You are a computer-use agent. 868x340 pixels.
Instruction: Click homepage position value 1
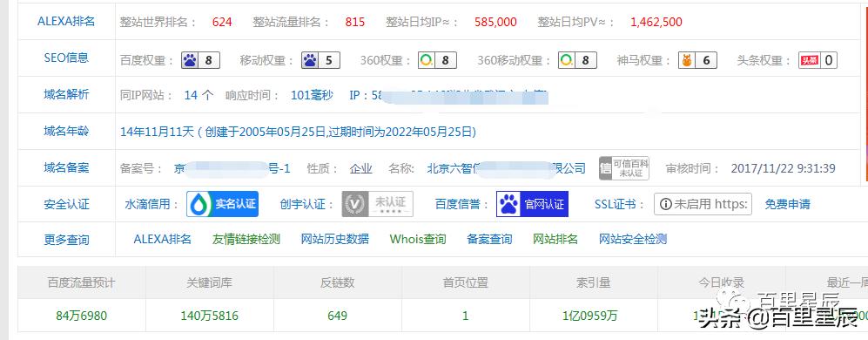(x=466, y=316)
